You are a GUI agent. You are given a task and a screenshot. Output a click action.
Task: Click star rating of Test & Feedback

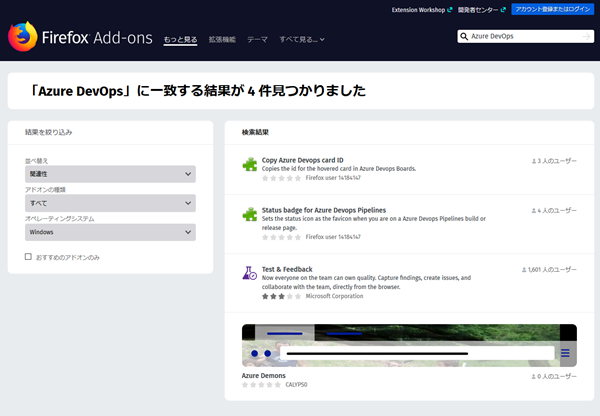pyautogui.click(x=281, y=296)
